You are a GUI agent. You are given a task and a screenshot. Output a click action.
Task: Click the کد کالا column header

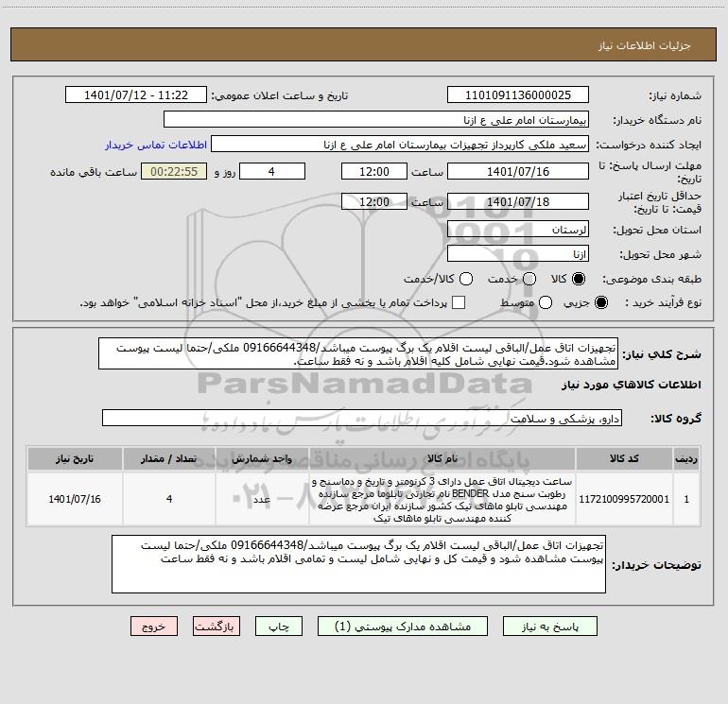click(x=624, y=458)
